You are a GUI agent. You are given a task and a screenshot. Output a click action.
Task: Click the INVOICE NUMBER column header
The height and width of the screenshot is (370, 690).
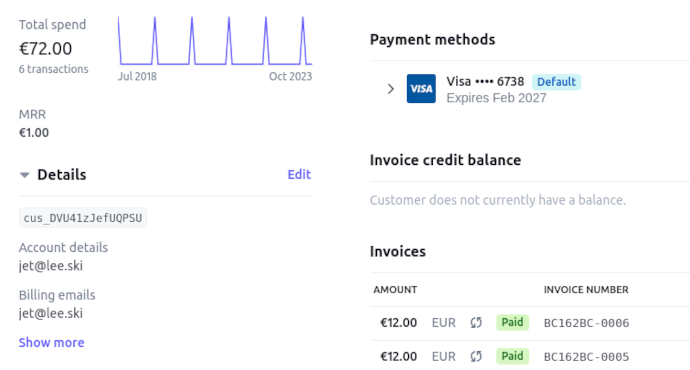tap(586, 289)
